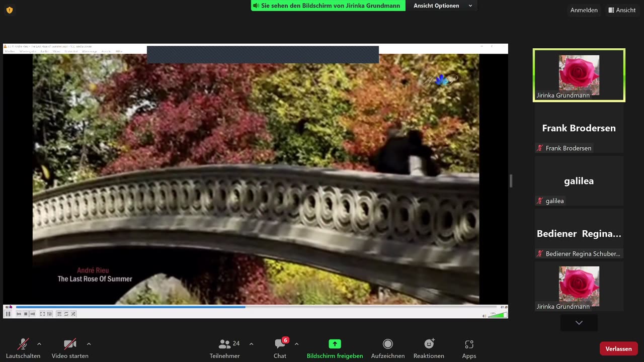Open the VLC Audio menu
Image resolution: width=644 pixels, height=362 pixels.
(x=44, y=51)
